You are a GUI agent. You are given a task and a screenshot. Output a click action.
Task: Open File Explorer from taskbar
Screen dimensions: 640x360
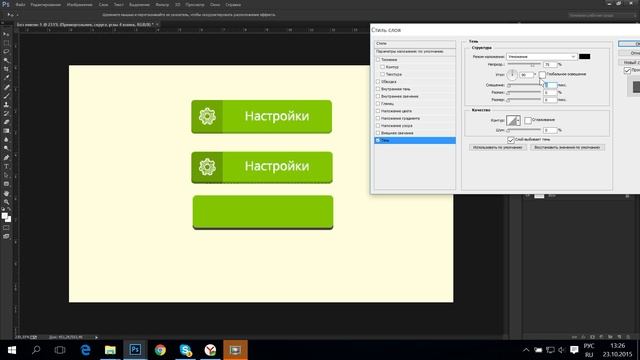110,350
